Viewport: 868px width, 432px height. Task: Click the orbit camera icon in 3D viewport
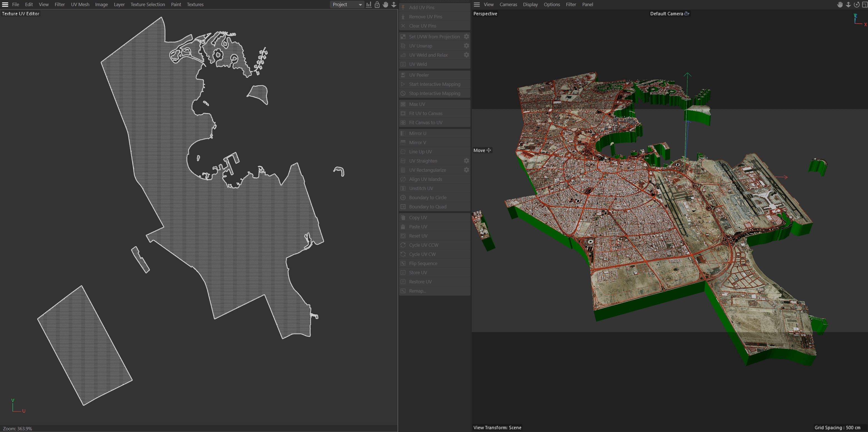click(x=856, y=4)
